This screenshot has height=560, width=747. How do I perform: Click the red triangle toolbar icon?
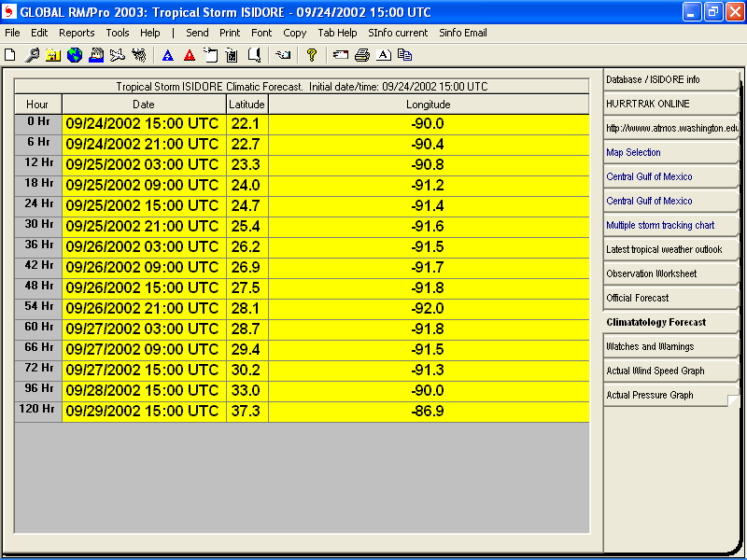[190, 55]
